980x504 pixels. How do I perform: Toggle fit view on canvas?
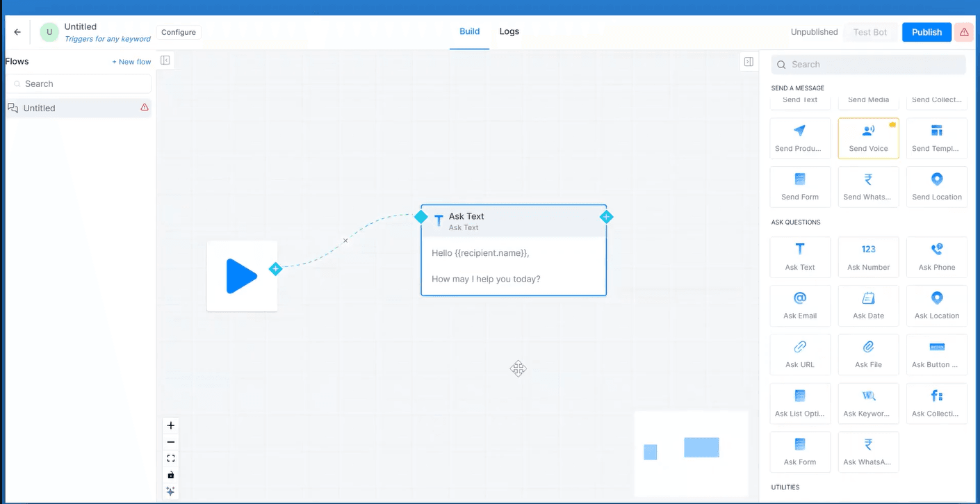point(171,458)
